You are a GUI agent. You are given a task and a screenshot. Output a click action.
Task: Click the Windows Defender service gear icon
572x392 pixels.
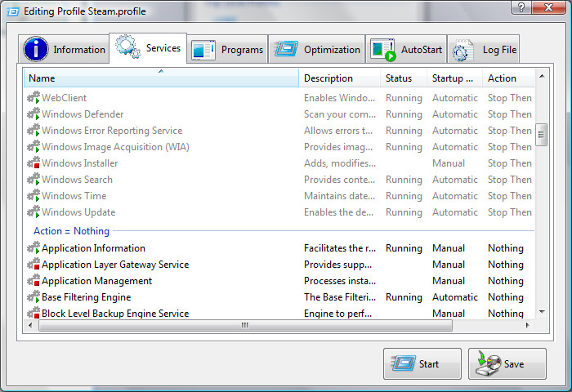pos(34,114)
